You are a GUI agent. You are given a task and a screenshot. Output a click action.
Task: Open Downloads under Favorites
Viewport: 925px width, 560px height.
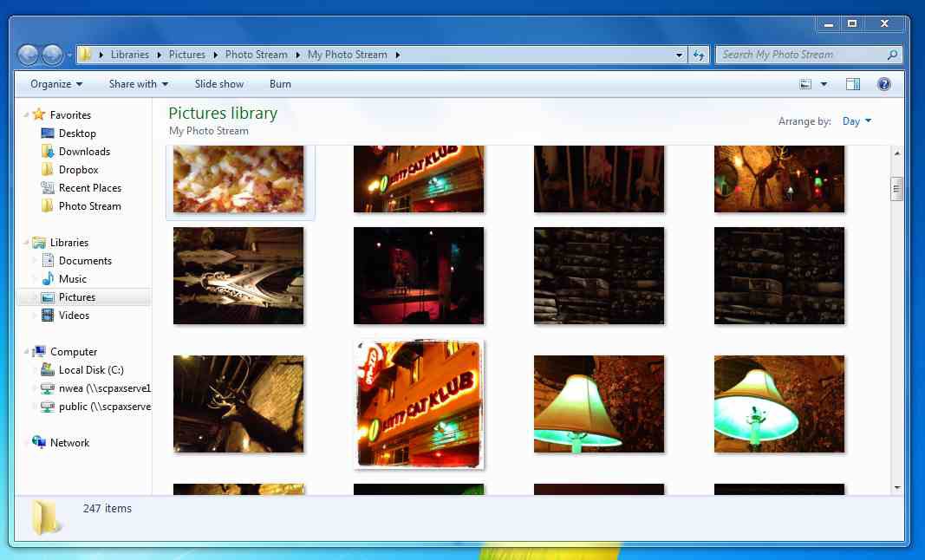(84, 152)
